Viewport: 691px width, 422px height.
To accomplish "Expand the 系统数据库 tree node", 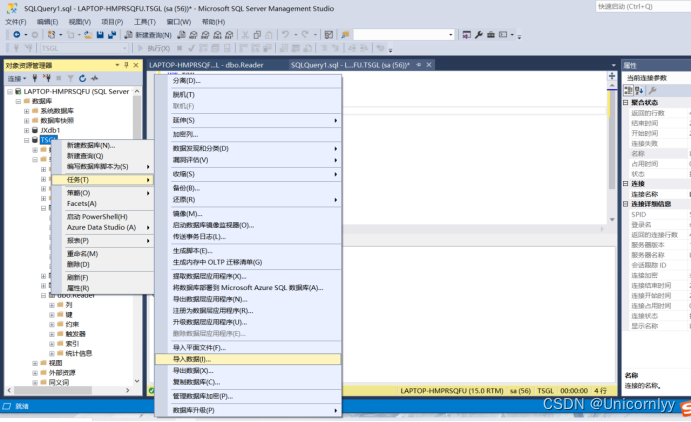I will pyautogui.click(x=26, y=111).
